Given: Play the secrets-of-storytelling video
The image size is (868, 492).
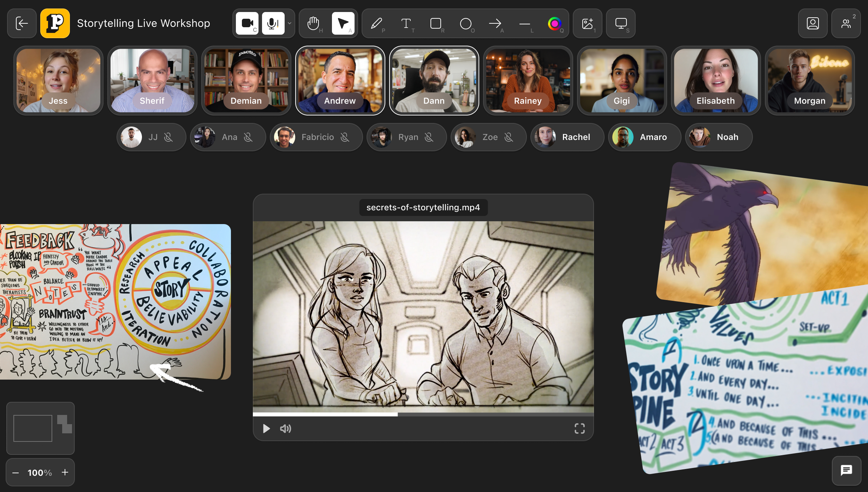Looking at the screenshot, I should point(266,429).
